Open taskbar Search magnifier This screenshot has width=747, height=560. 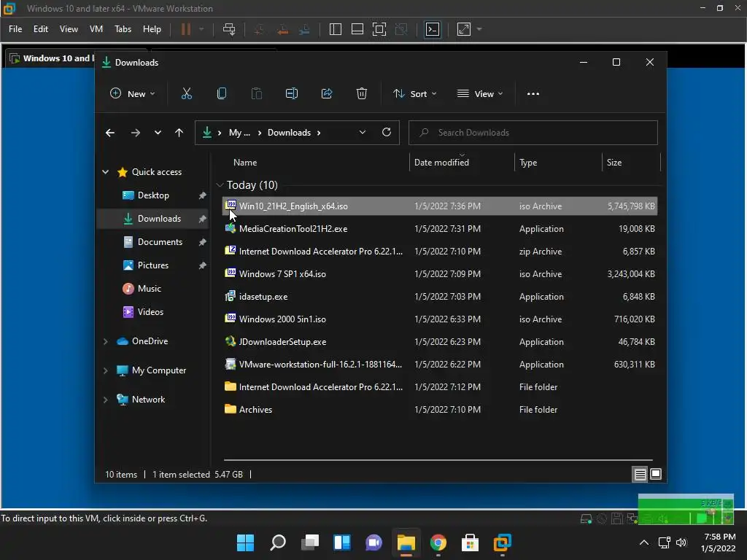point(278,542)
